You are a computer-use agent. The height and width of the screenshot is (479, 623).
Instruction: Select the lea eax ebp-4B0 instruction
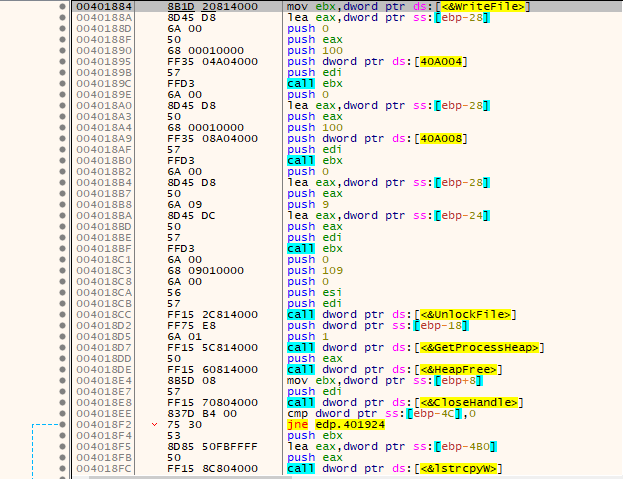pos(392,446)
